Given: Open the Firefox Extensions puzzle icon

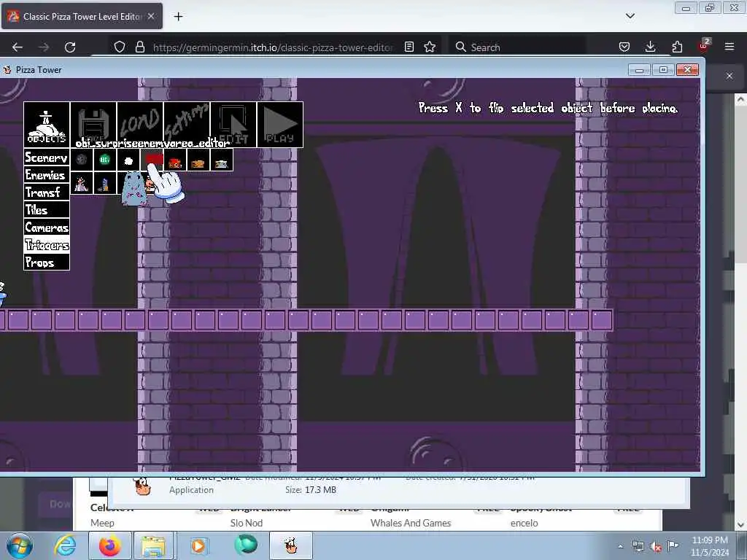Looking at the screenshot, I should tap(677, 47).
